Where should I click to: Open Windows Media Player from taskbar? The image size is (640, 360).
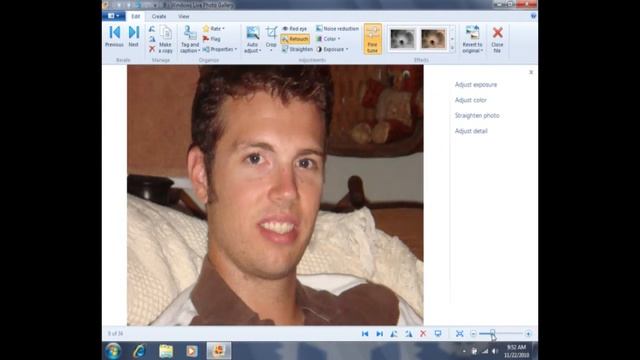coord(192,351)
